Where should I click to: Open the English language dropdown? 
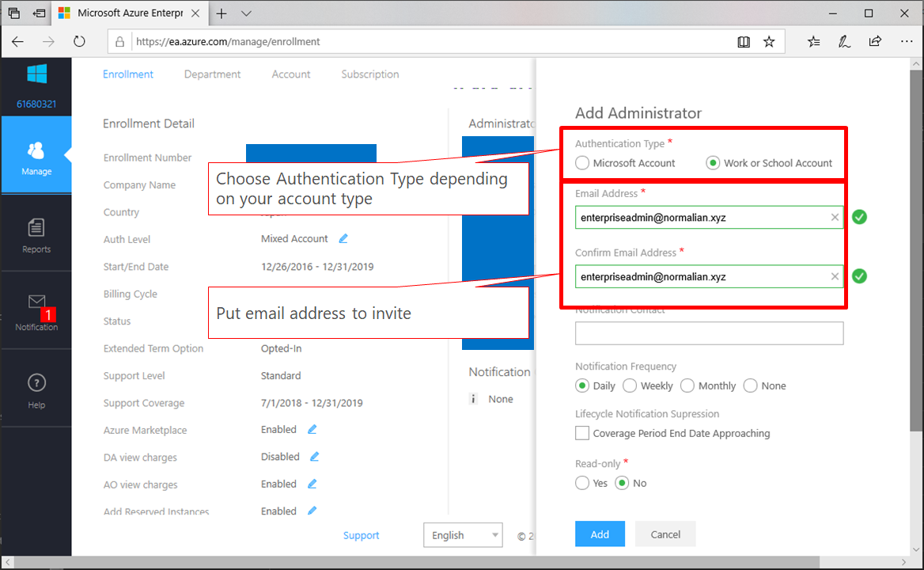463,535
